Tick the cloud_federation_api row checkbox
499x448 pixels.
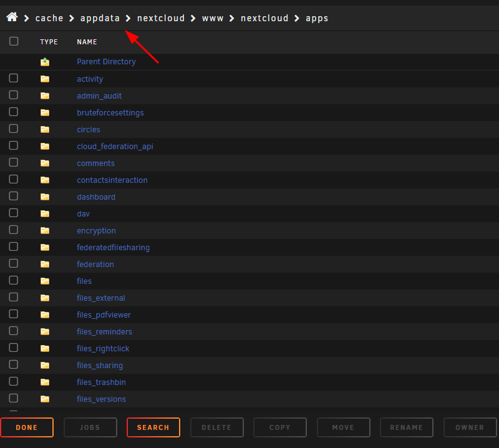tap(13, 145)
